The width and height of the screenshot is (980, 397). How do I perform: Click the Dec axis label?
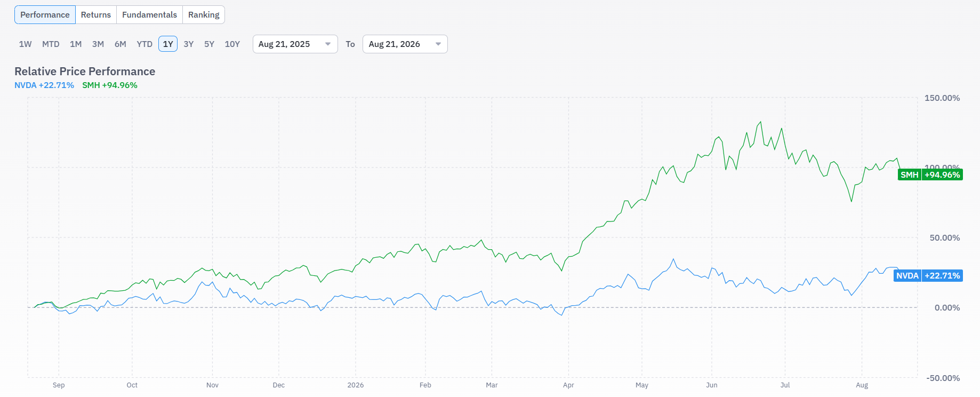(x=279, y=385)
